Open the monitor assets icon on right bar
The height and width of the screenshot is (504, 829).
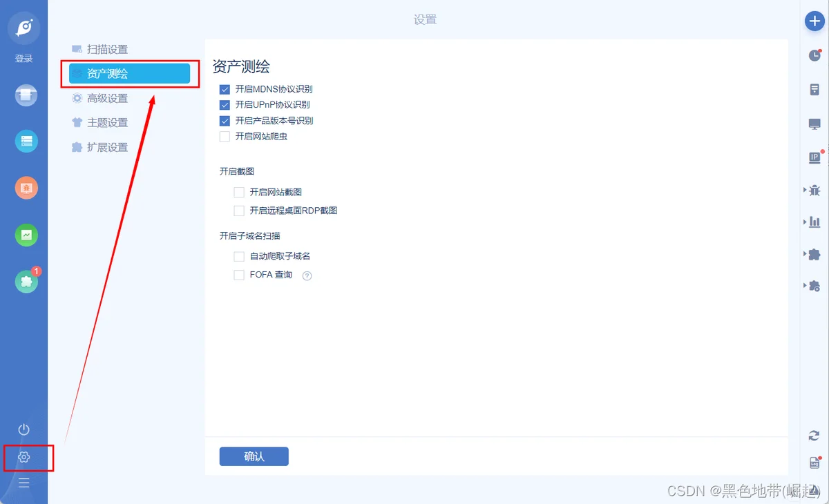click(814, 124)
